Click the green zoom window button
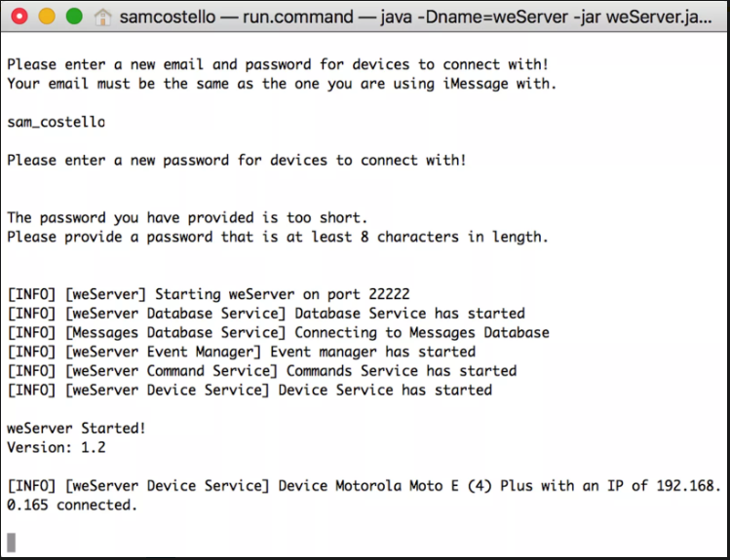 (74, 17)
